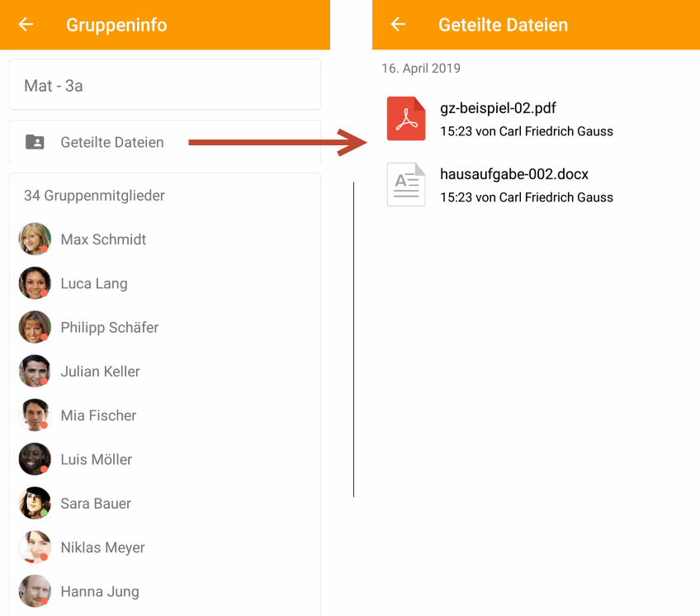The width and height of the screenshot is (700, 616).
Task: Tap Max Schmidt's profile picture
Action: 35,239
